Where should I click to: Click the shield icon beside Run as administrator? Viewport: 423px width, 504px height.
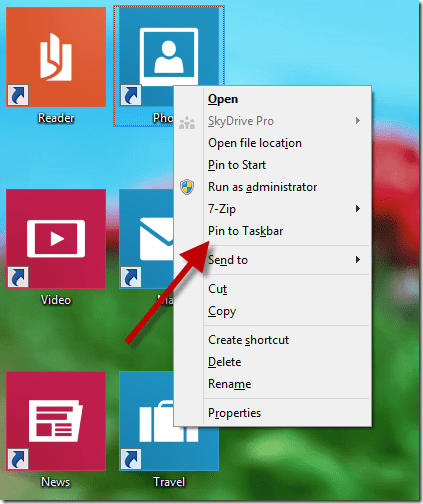point(187,187)
